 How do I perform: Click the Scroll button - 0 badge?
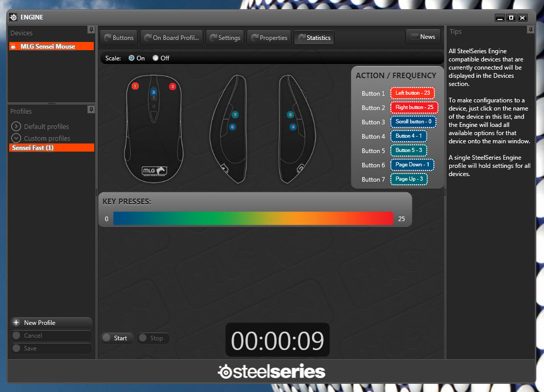click(x=413, y=122)
